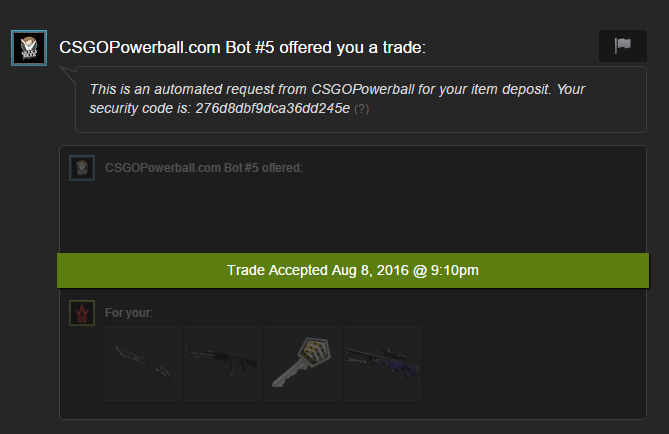The width and height of the screenshot is (669, 434).
Task: Open the large CSGOPowerball bot avatar
Action: tap(29, 48)
